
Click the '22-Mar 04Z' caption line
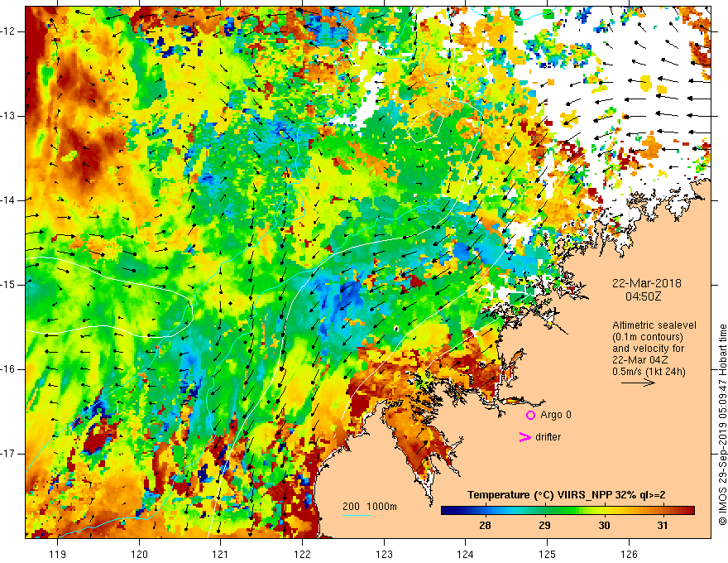click(x=639, y=360)
